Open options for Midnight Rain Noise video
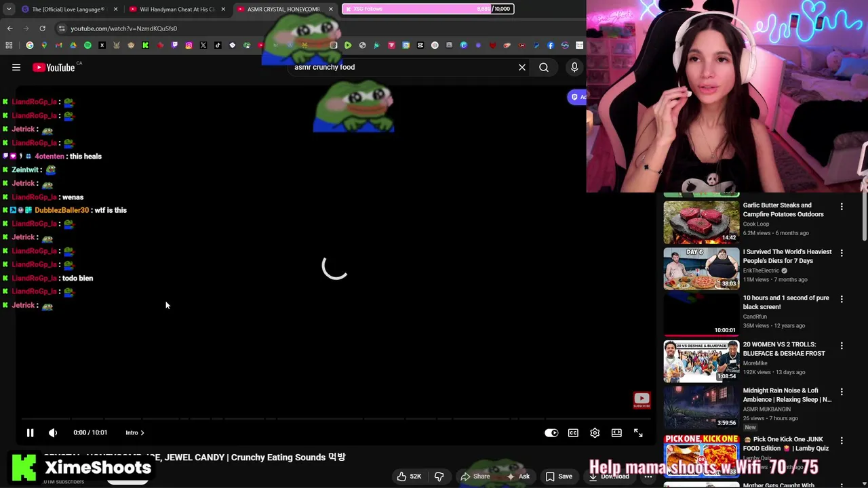 click(x=842, y=392)
